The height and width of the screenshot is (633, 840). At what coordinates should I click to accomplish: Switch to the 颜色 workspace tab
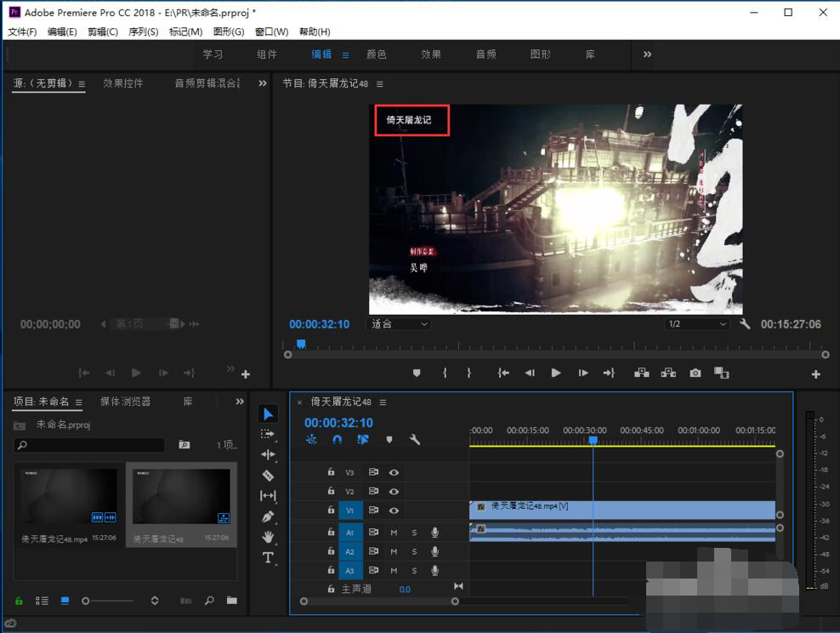(377, 54)
